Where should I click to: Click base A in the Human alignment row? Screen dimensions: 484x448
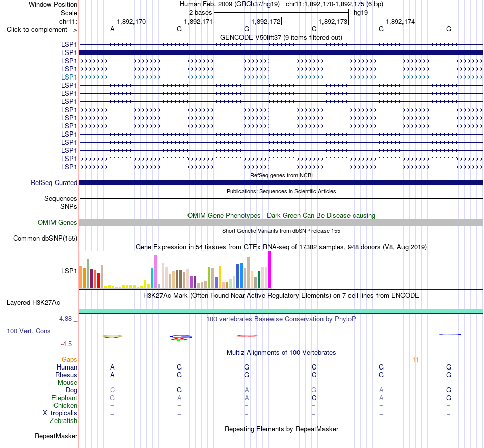(113, 367)
